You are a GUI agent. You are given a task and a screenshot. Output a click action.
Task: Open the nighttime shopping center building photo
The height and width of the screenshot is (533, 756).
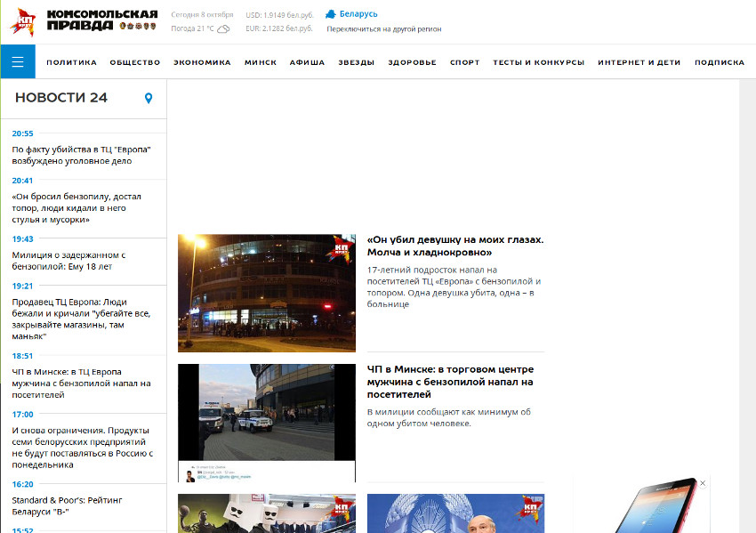[266, 293]
